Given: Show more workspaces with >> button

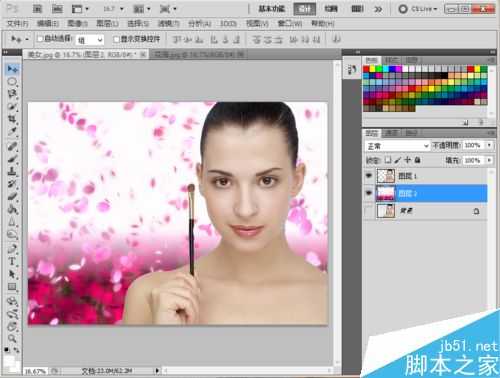Looking at the screenshot, I should (x=378, y=9).
